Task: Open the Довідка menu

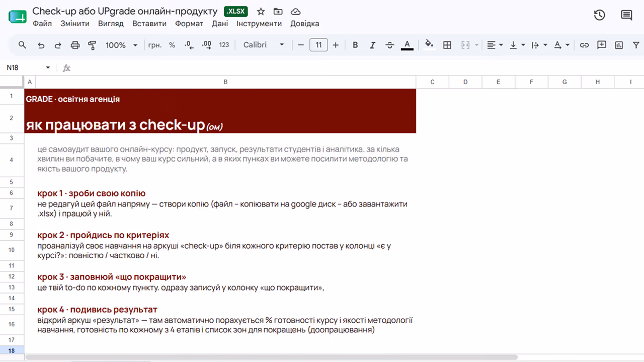Action: [304, 23]
